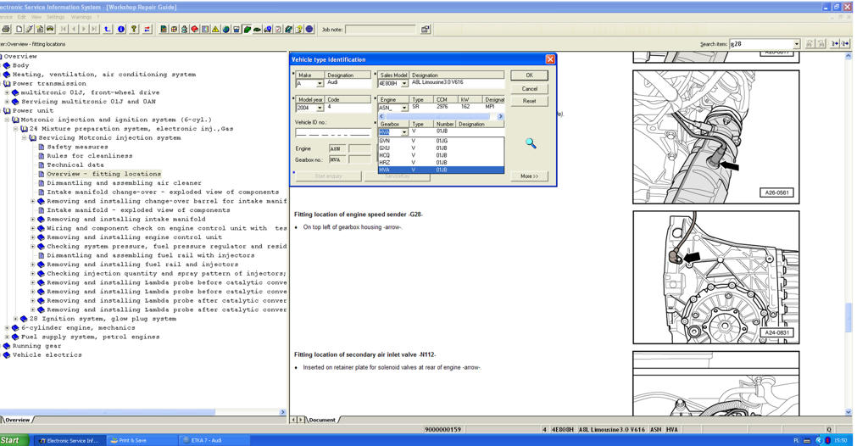Viewport: 868px width, 446px height.
Task: Click the printer icon in the toolbar
Action: [6, 29]
